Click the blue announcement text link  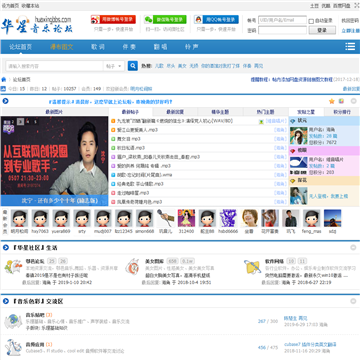tap(111, 101)
